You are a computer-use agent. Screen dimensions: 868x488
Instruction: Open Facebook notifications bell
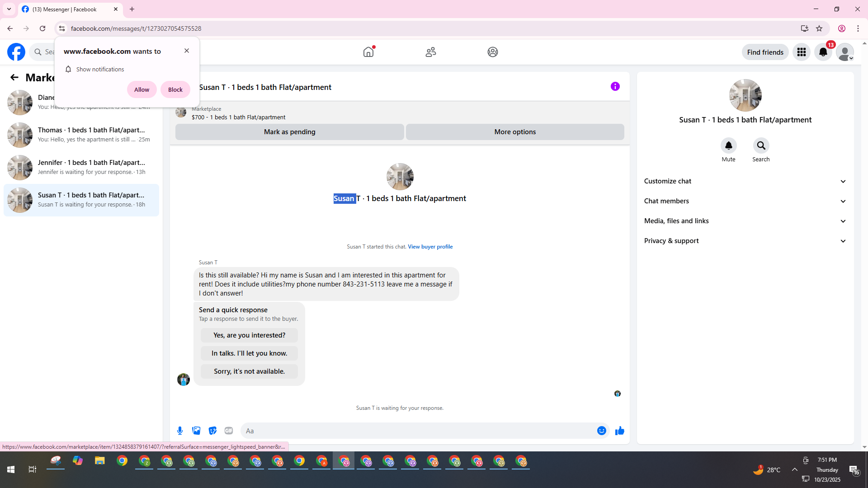[x=823, y=52]
